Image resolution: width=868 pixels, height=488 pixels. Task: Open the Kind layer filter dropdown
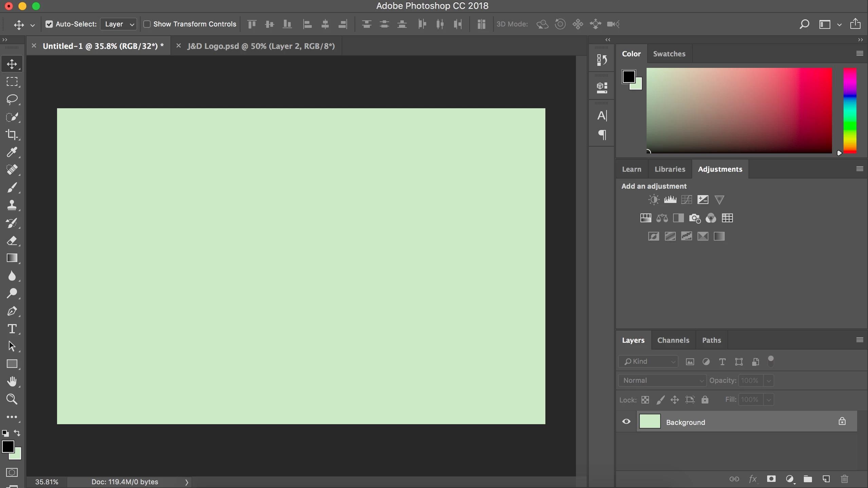(648, 362)
